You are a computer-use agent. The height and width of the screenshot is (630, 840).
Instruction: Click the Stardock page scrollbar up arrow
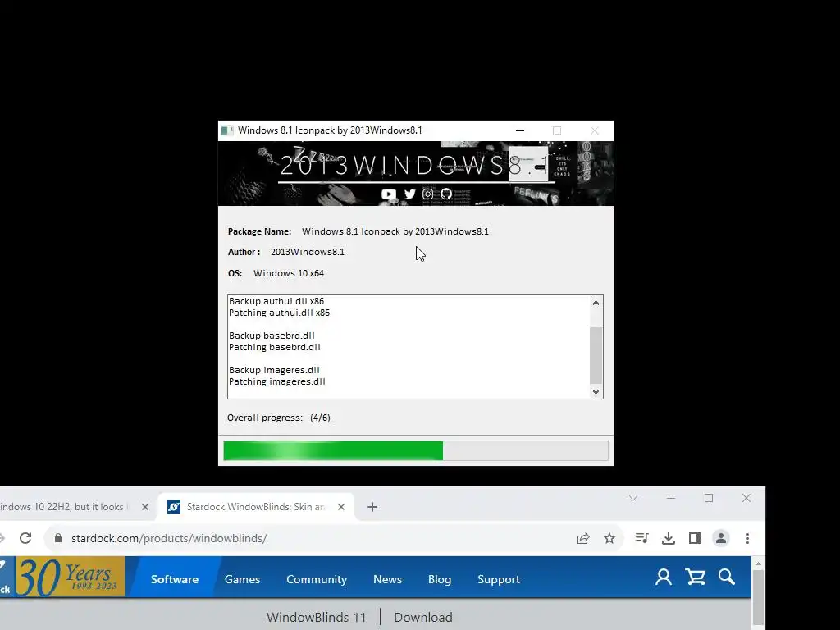[x=758, y=564]
